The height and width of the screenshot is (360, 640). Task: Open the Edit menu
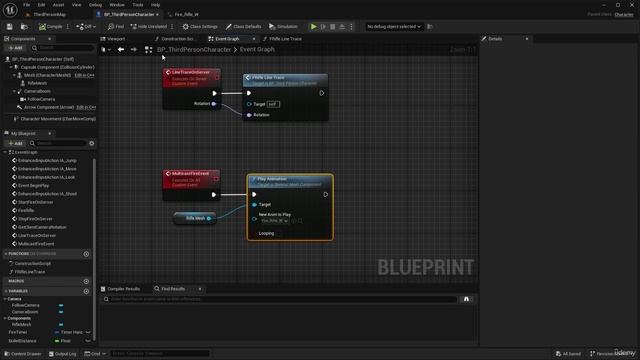pos(41,5)
